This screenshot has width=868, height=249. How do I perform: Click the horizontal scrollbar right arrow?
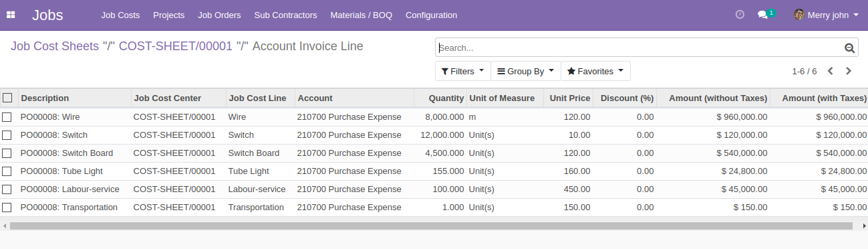coord(863,226)
